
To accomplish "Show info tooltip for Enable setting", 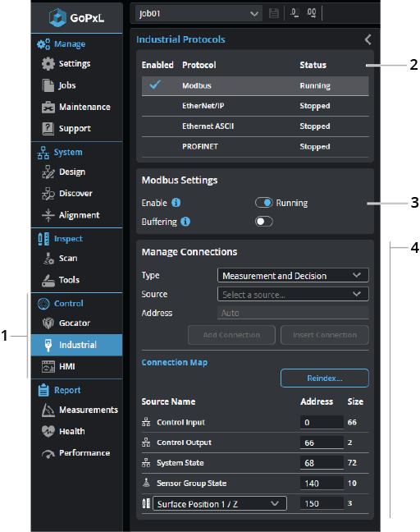I will (x=176, y=203).
